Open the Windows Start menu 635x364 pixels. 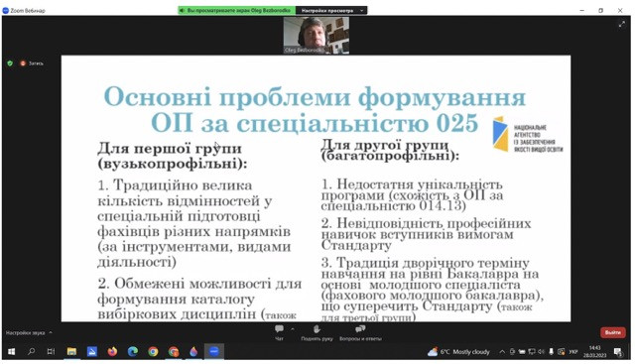pos(11,351)
